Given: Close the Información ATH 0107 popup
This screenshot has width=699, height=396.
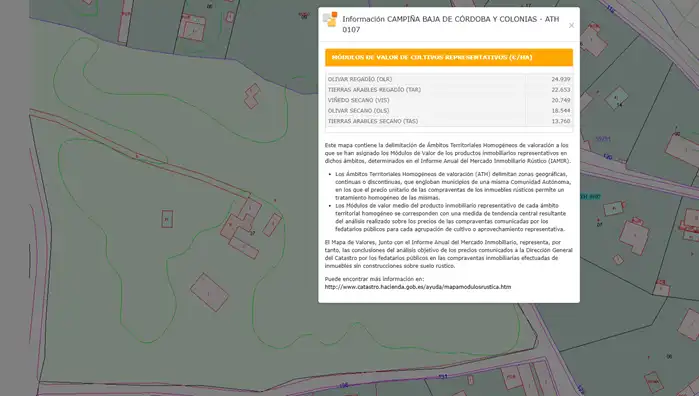Looking at the screenshot, I should pyautogui.click(x=571, y=25).
